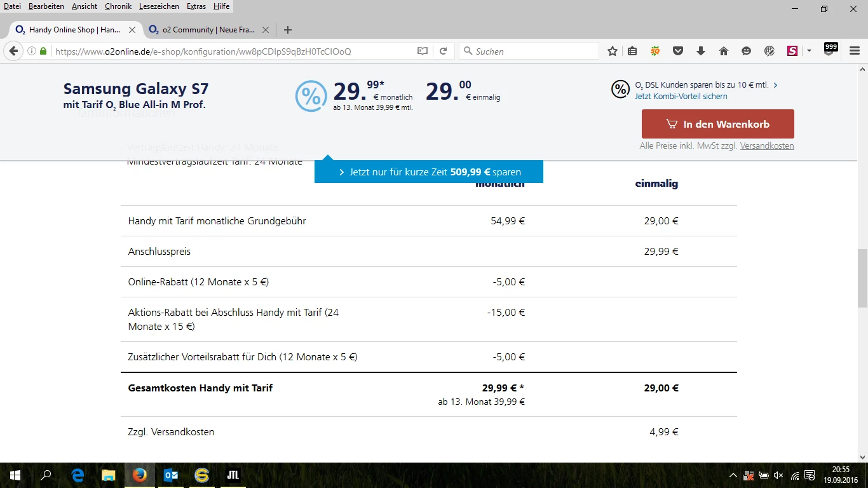The height and width of the screenshot is (488, 868).
Task: Open Action Center notifications icon
Action: pos(810,475)
